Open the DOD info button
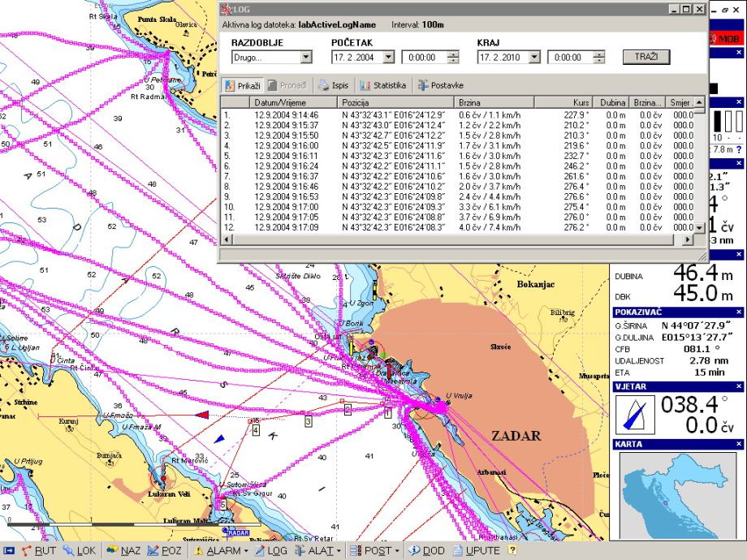747x560 pixels. (426, 551)
